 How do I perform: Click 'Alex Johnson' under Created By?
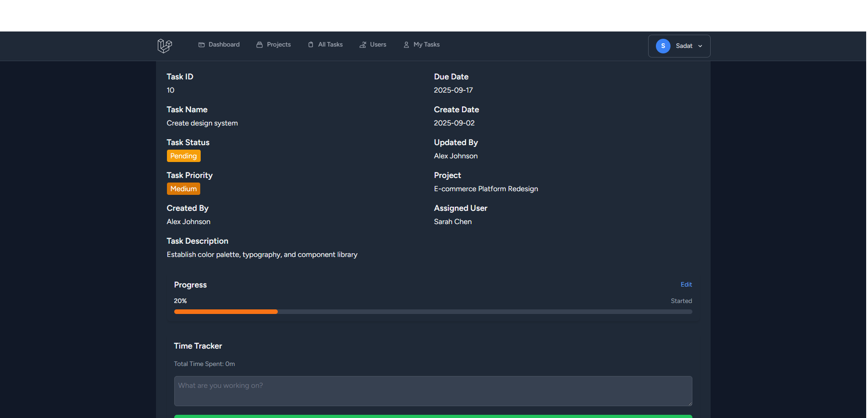189,222
